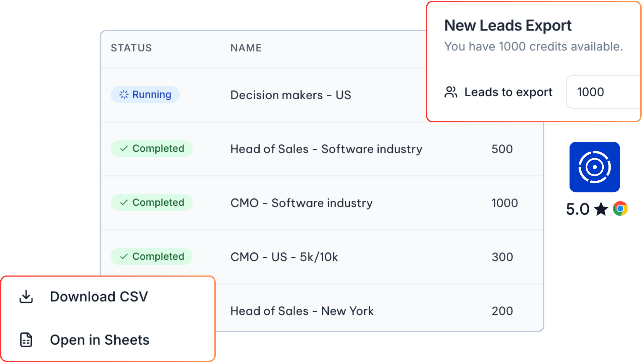Open the Head of Sales - New York export row

302,311
